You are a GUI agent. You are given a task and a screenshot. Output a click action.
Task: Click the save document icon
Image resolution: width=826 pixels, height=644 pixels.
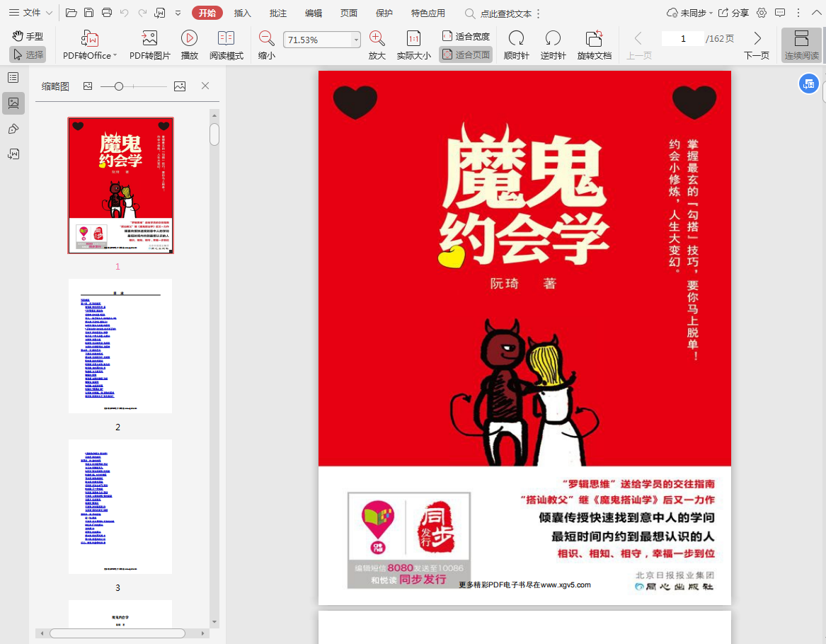tap(89, 13)
